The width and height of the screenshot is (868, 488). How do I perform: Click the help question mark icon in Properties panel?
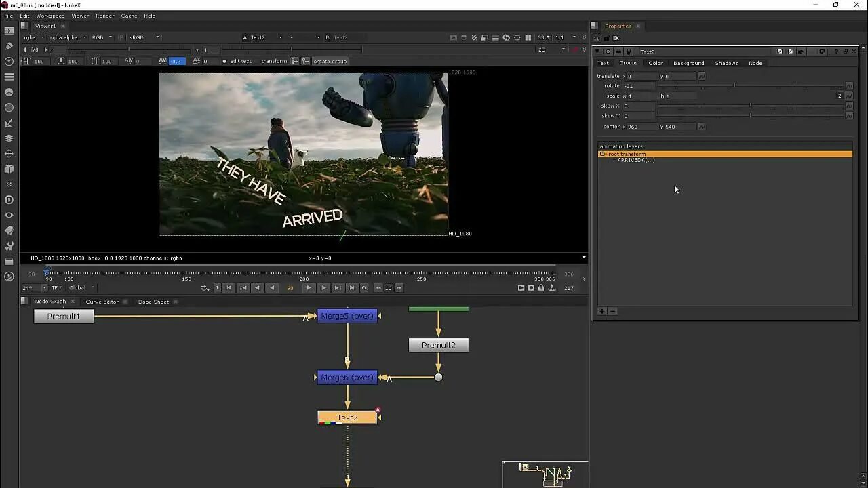837,52
